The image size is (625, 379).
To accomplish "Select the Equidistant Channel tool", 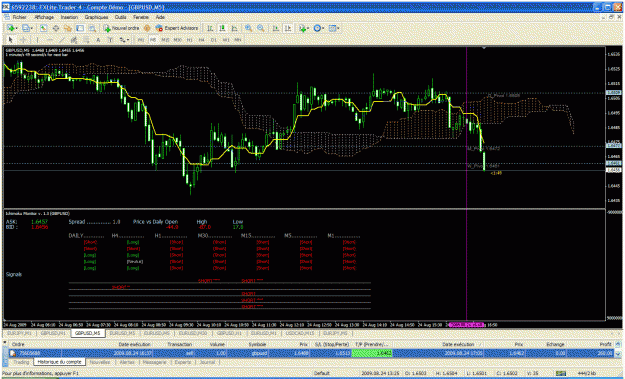I will click(x=74, y=40).
